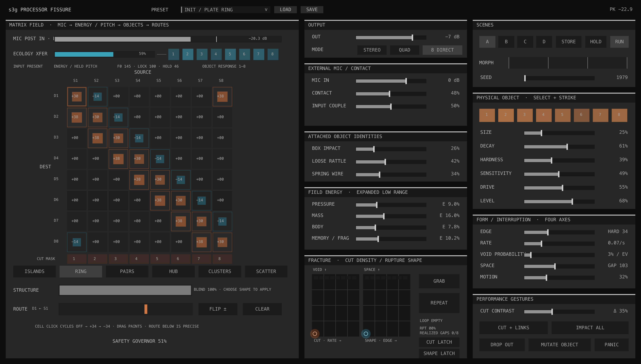Strike physical object pad 2
Image resolution: width=641 pixels, height=364 pixels.
(506, 115)
